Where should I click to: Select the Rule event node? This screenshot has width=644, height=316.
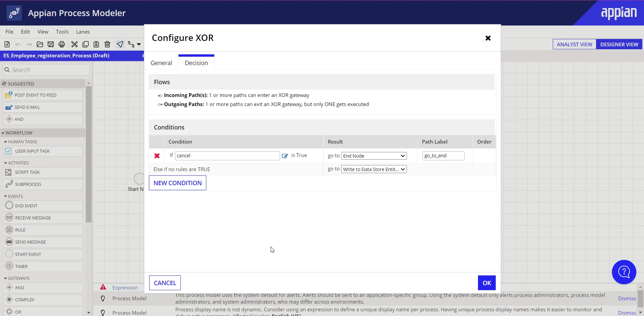click(x=43, y=230)
